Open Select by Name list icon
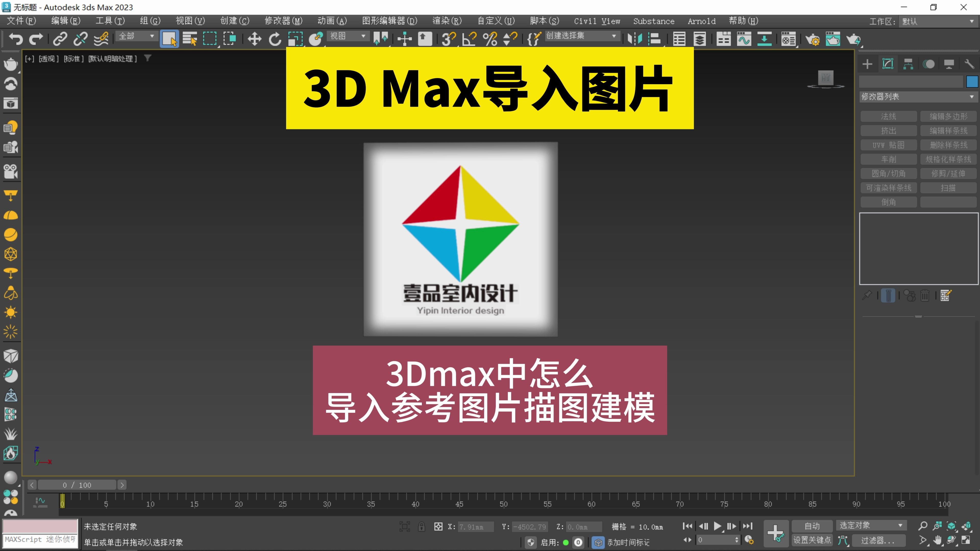 (x=189, y=39)
